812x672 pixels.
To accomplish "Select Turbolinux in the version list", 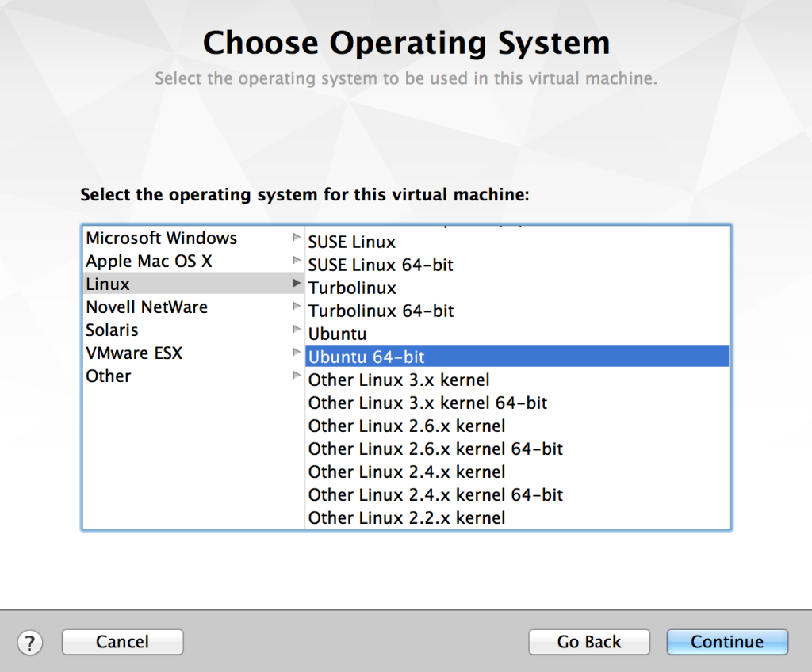I will pyautogui.click(x=352, y=288).
